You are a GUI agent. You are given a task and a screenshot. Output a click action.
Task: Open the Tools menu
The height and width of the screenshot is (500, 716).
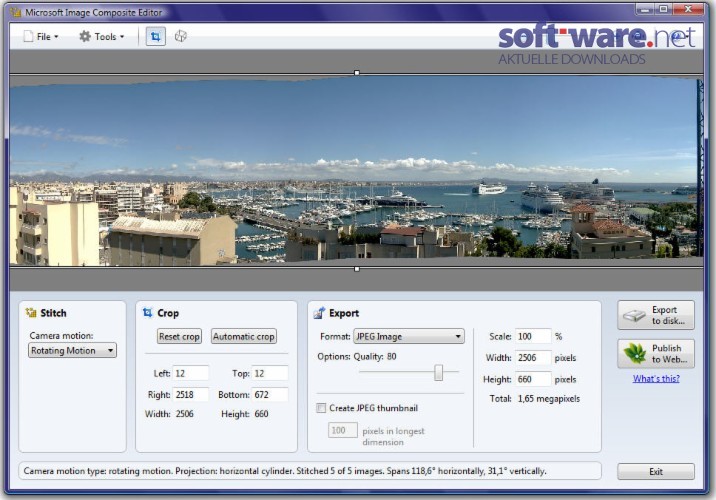click(102, 37)
